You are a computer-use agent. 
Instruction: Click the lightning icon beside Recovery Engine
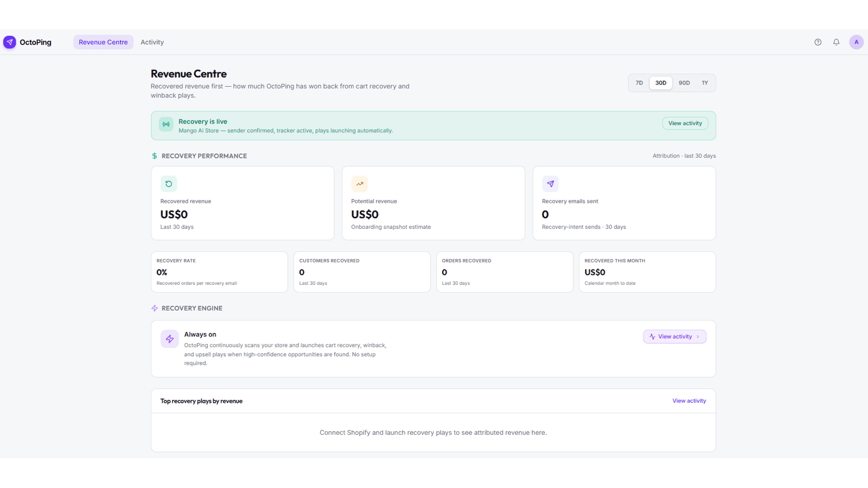coord(155,309)
